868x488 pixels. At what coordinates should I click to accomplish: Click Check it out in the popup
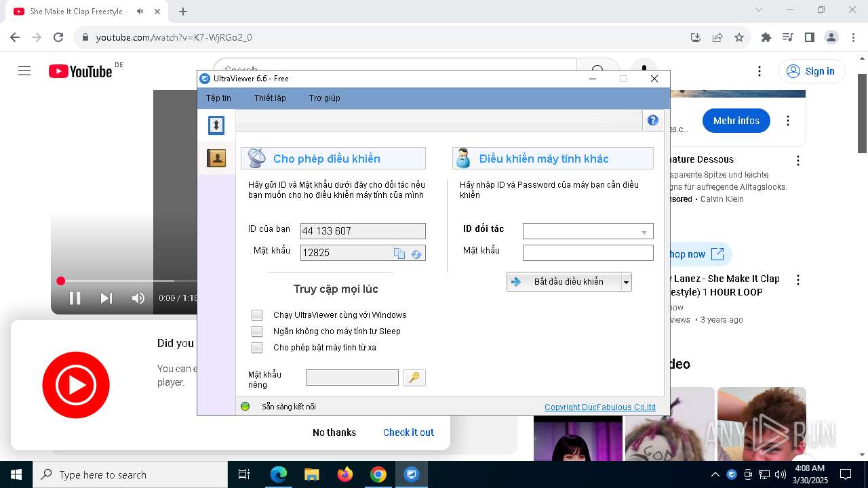(408, 432)
